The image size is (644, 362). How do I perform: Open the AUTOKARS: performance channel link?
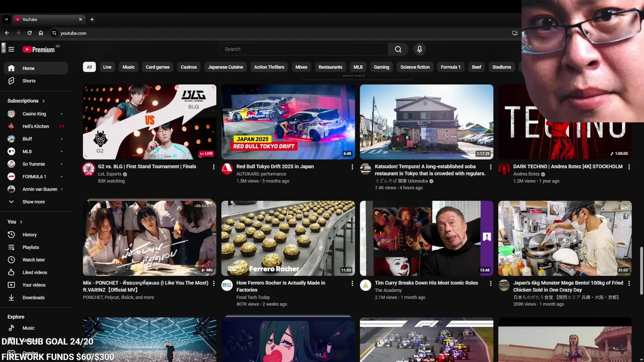click(261, 174)
